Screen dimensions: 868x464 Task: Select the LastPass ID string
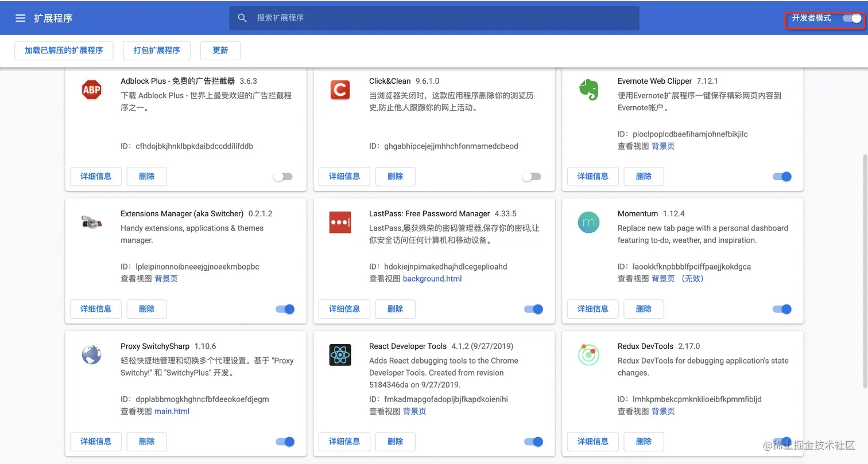pos(445,267)
